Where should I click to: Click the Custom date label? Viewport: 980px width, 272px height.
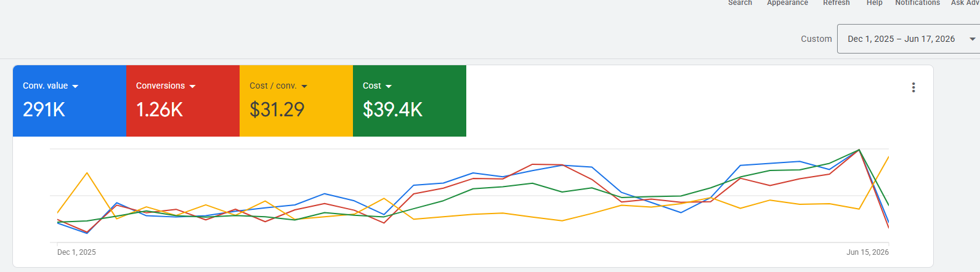(x=816, y=39)
